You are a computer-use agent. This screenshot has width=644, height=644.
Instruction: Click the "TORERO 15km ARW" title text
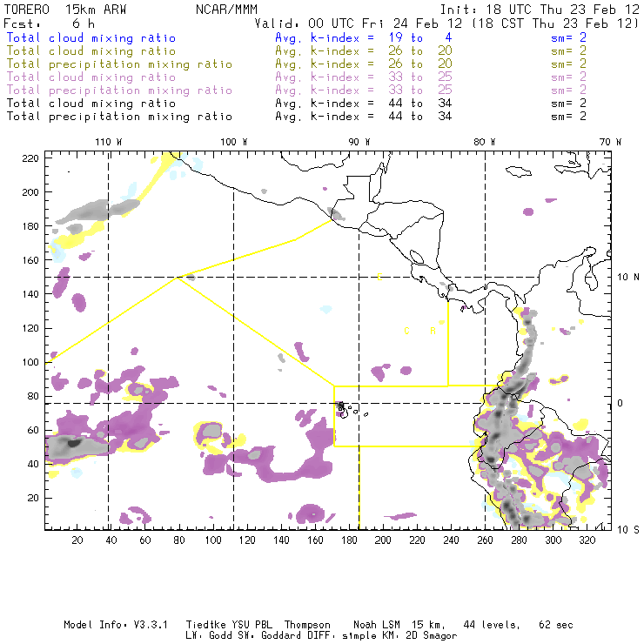pyautogui.click(x=65, y=10)
